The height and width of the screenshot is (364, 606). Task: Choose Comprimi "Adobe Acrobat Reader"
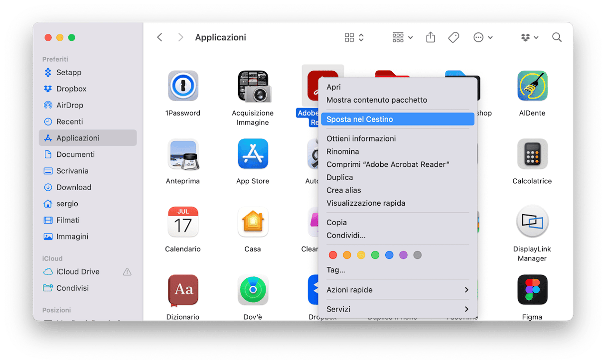coord(398,164)
